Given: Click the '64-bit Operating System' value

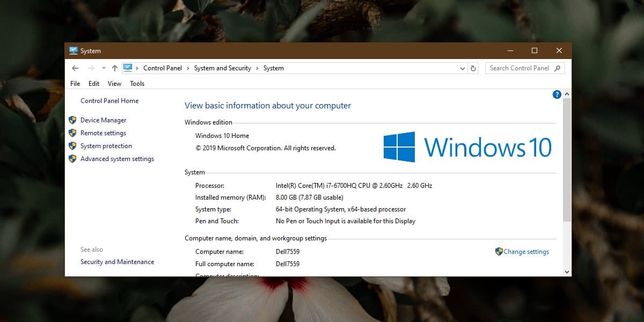Looking at the screenshot, I should pos(341,209).
